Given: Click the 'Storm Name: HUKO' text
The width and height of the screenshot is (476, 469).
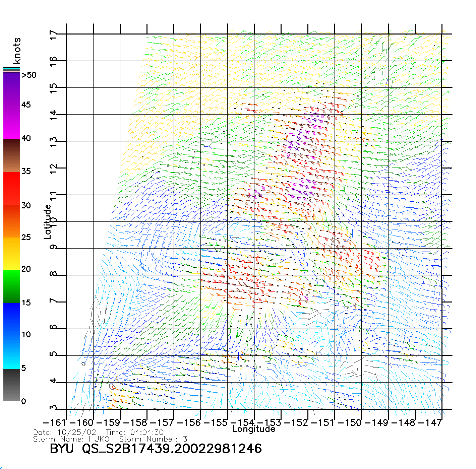Looking at the screenshot, I should (71, 439).
